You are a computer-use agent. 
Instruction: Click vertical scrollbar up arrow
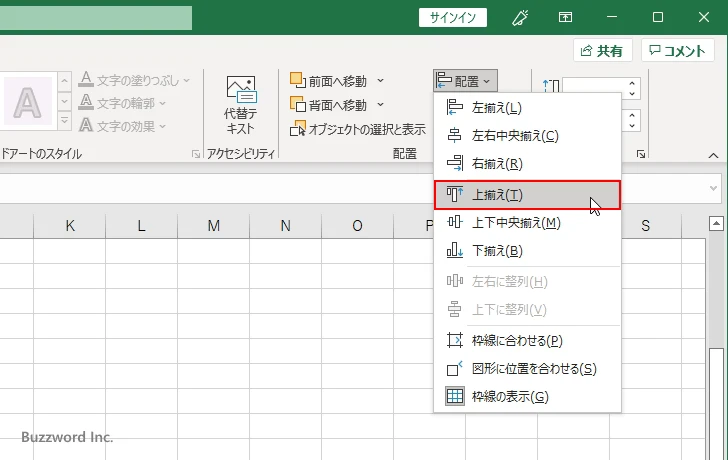pyautogui.click(x=716, y=224)
